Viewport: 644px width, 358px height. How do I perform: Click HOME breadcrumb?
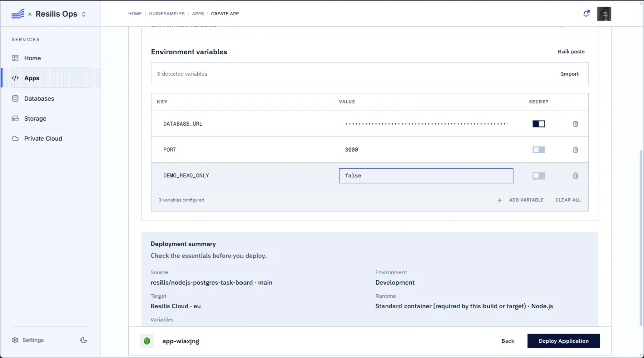135,14
